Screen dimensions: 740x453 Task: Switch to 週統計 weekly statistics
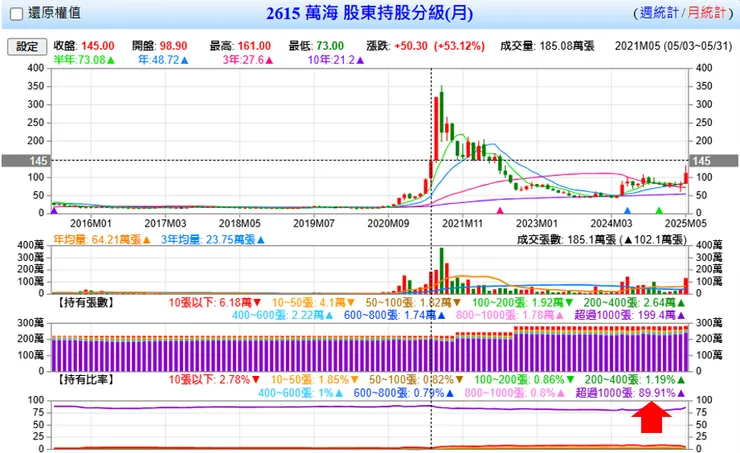coord(658,13)
